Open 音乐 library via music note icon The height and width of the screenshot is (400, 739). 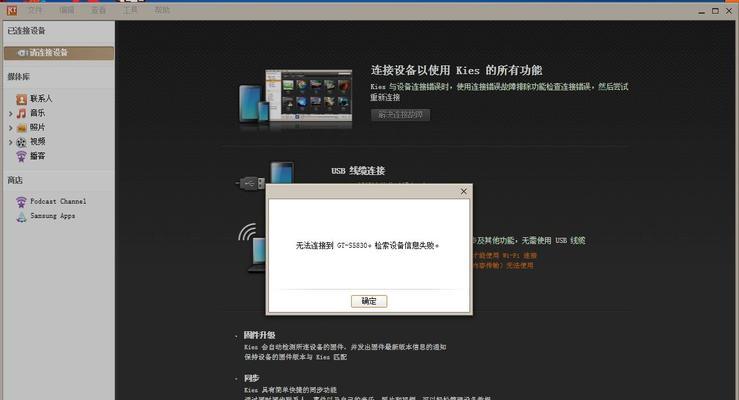21,113
